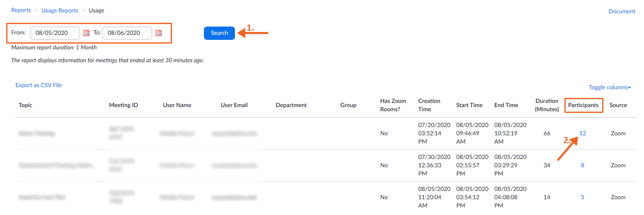Click the From date input field

[x=55, y=33]
